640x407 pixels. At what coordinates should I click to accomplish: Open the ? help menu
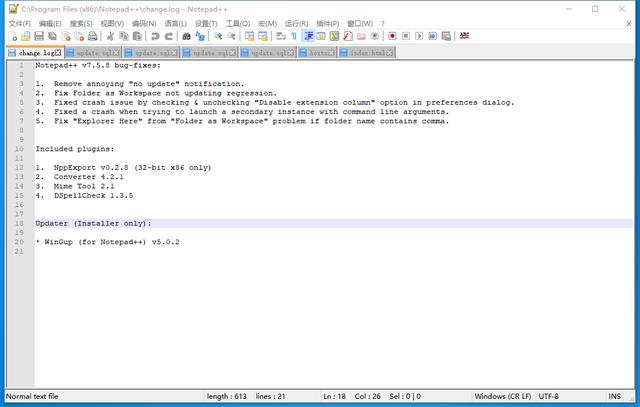[x=382, y=24]
